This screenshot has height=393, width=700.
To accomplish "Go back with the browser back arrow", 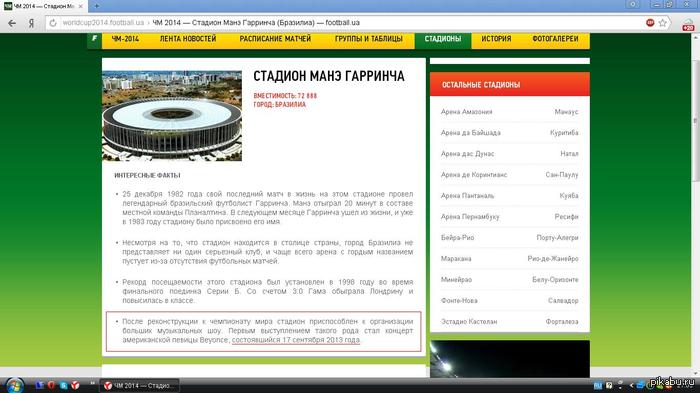I will coord(12,23).
